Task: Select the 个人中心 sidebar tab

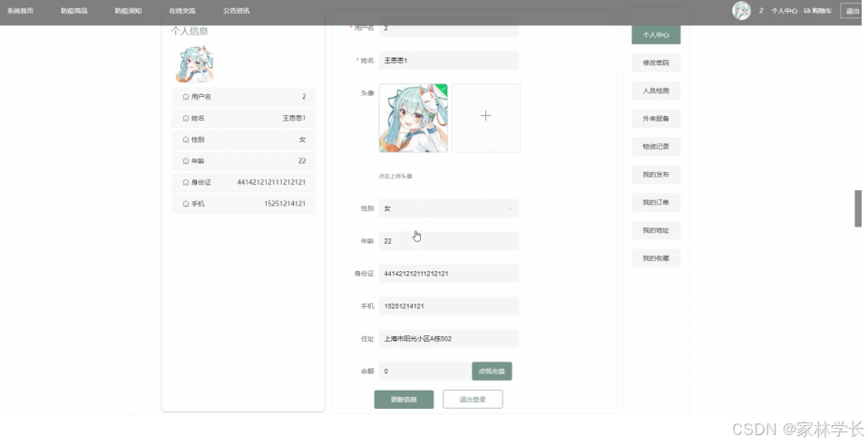Action: pyautogui.click(x=656, y=34)
